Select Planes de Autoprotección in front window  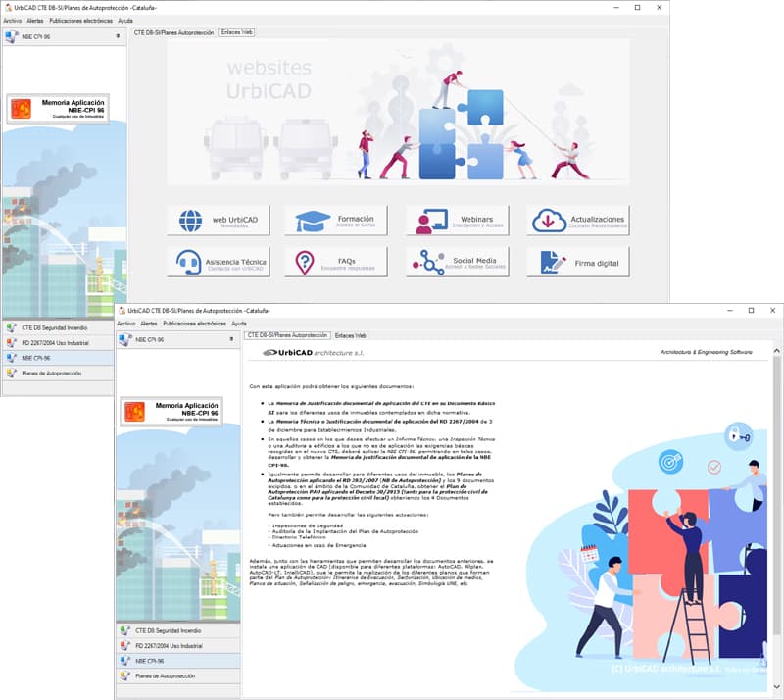tap(178, 675)
